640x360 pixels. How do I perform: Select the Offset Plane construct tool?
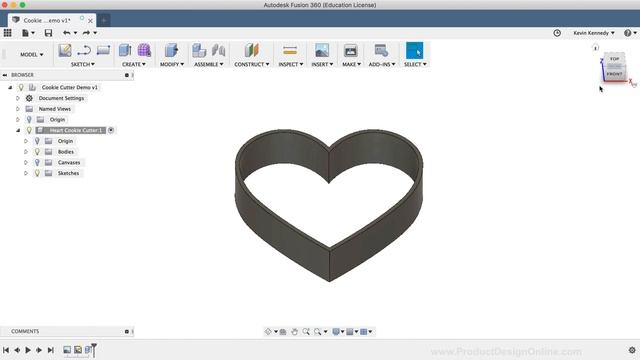pyautogui.click(x=251, y=51)
